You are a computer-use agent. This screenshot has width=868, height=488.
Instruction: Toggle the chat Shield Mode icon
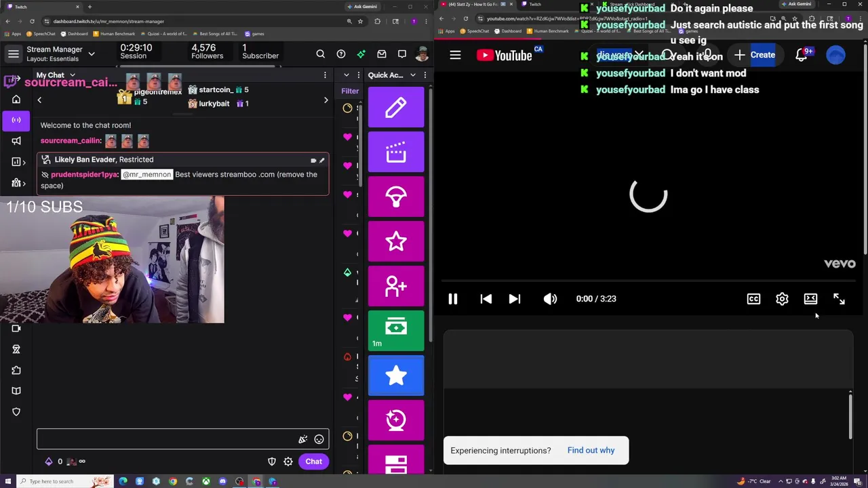tap(272, 462)
